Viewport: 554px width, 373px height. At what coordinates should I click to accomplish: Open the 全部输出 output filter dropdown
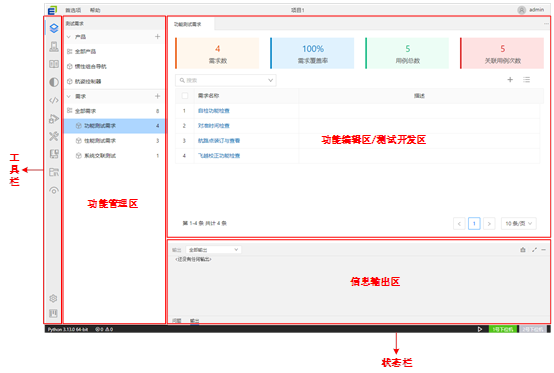pyautogui.click(x=213, y=250)
